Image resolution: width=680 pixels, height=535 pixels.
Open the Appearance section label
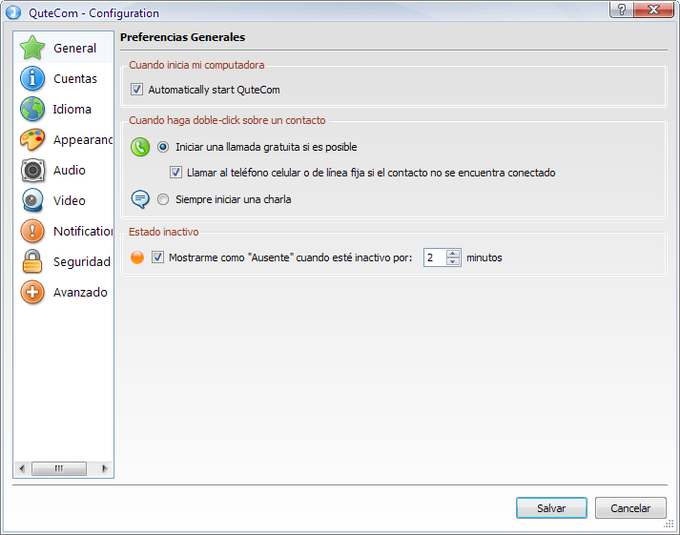83,140
